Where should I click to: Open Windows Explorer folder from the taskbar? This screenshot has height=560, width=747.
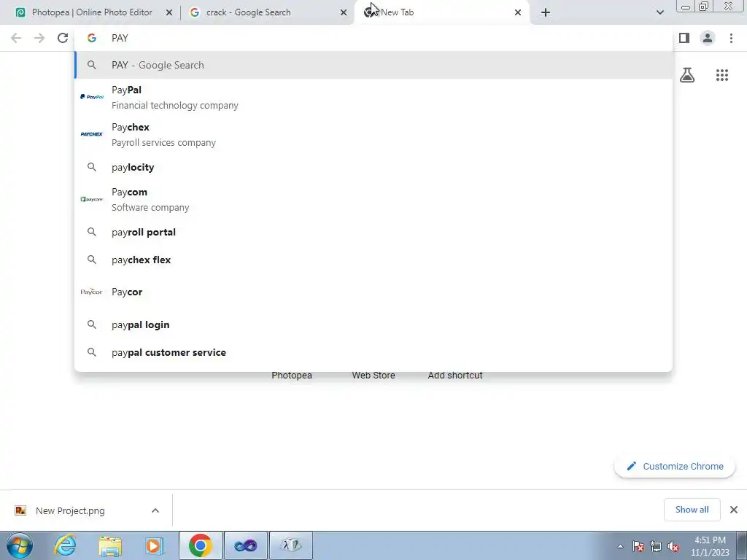[x=110, y=545]
